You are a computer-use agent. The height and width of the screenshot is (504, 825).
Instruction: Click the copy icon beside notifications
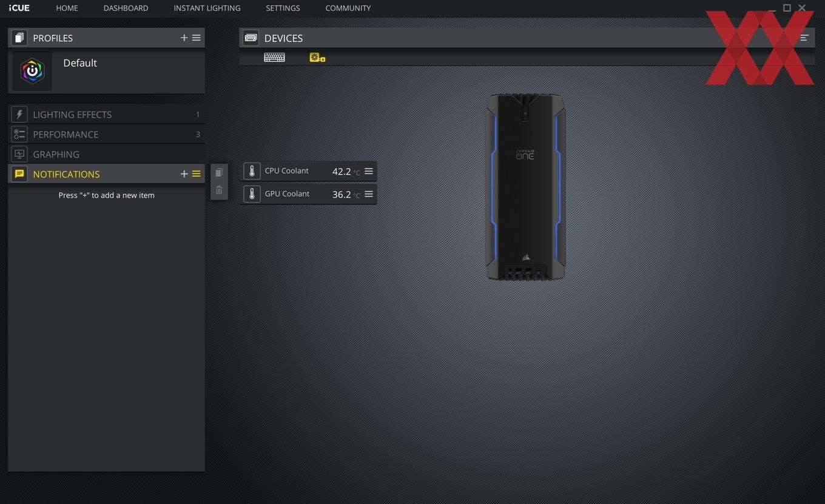[x=219, y=173]
